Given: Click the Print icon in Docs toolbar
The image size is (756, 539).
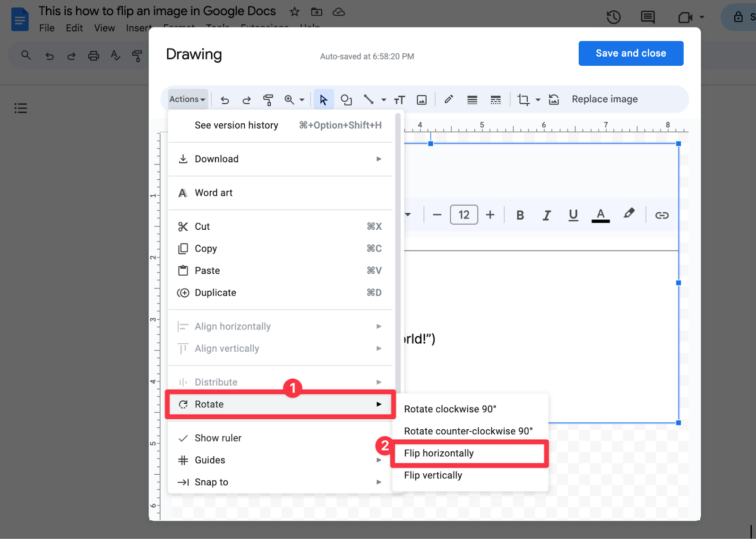Looking at the screenshot, I should [94, 56].
